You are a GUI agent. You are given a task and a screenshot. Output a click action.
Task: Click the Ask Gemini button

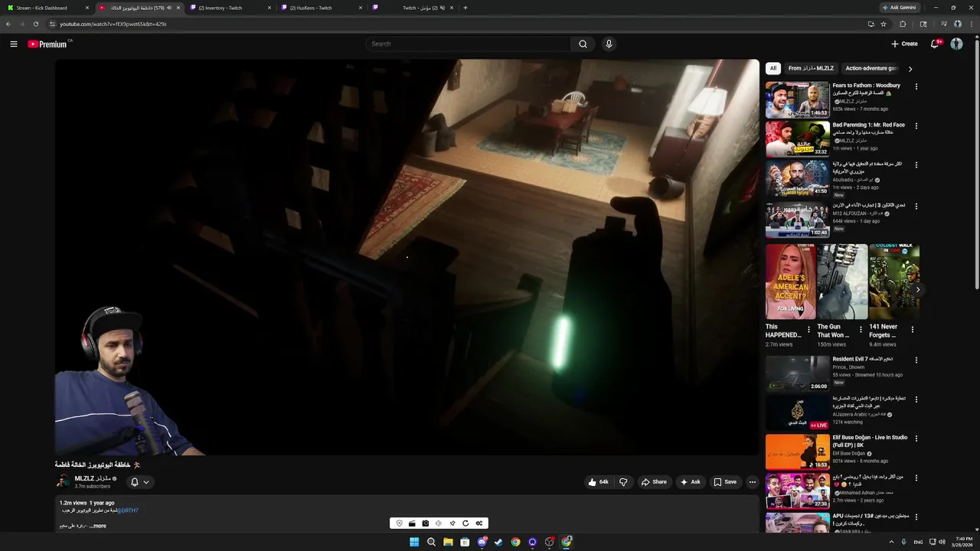pyautogui.click(x=900, y=8)
